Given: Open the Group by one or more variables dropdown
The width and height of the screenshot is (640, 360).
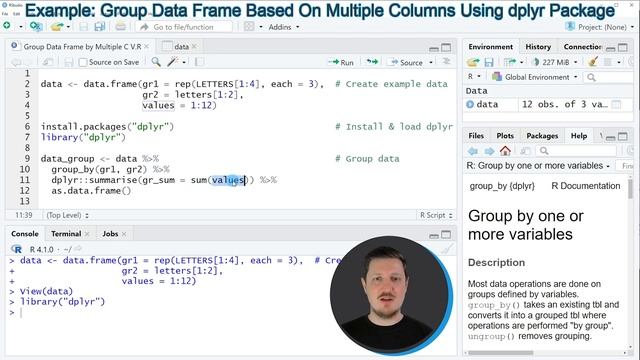Looking at the screenshot, I should 538,166.
